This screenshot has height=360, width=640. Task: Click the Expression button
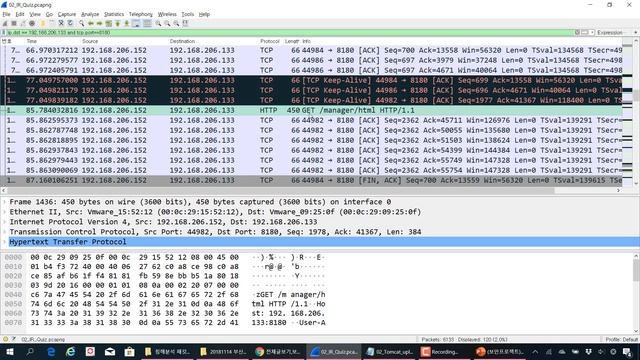pos(609,32)
